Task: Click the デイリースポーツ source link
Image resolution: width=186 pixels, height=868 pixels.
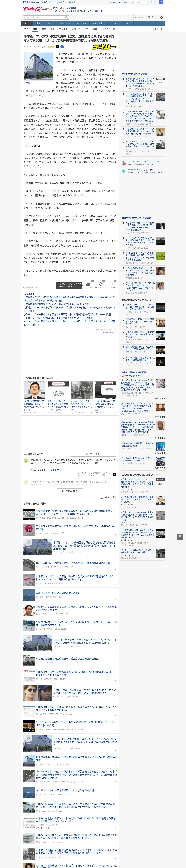Action: click(x=109, y=333)
